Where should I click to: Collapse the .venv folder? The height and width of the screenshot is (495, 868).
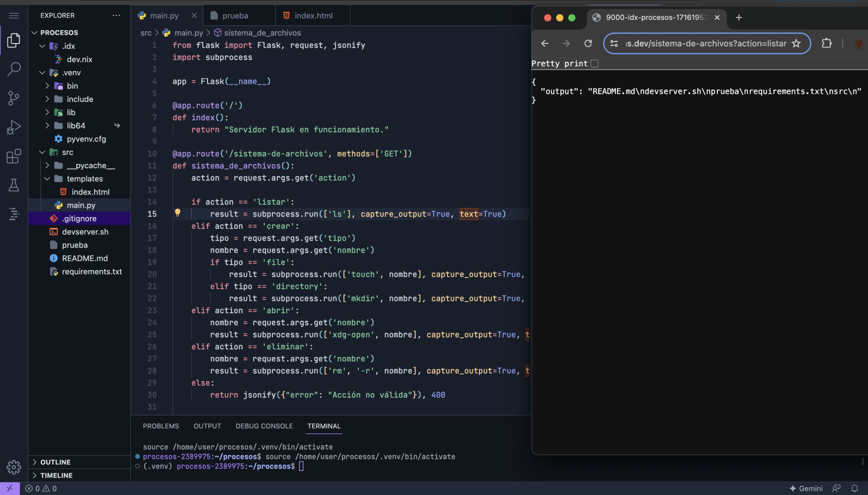coord(42,72)
